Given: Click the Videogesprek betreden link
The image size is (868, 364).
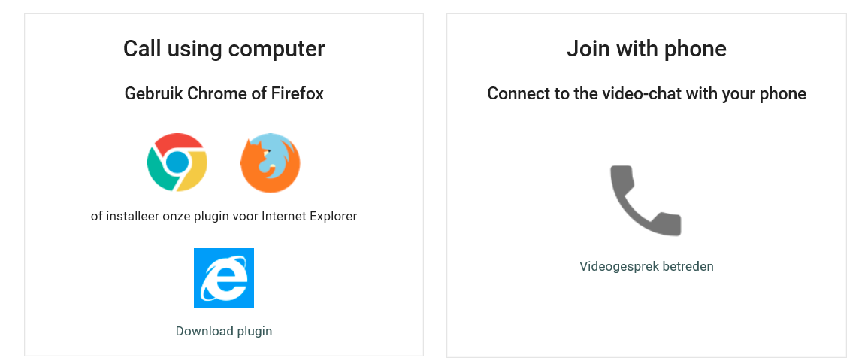Looking at the screenshot, I should tap(646, 266).
